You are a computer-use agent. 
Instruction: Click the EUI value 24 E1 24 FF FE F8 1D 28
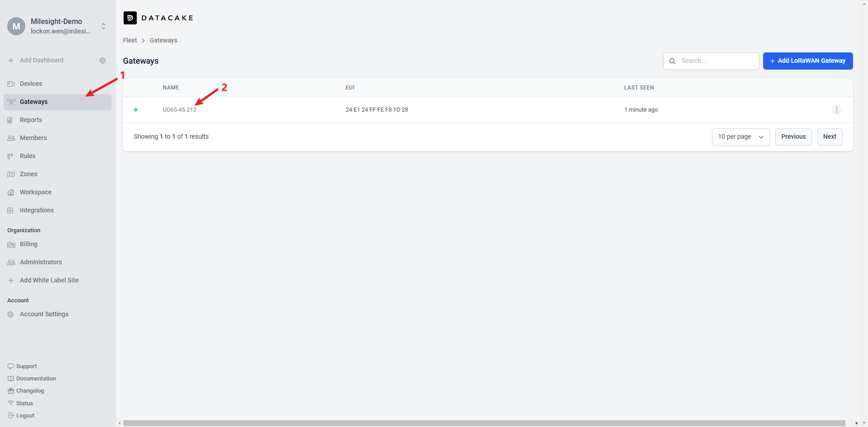click(377, 110)
